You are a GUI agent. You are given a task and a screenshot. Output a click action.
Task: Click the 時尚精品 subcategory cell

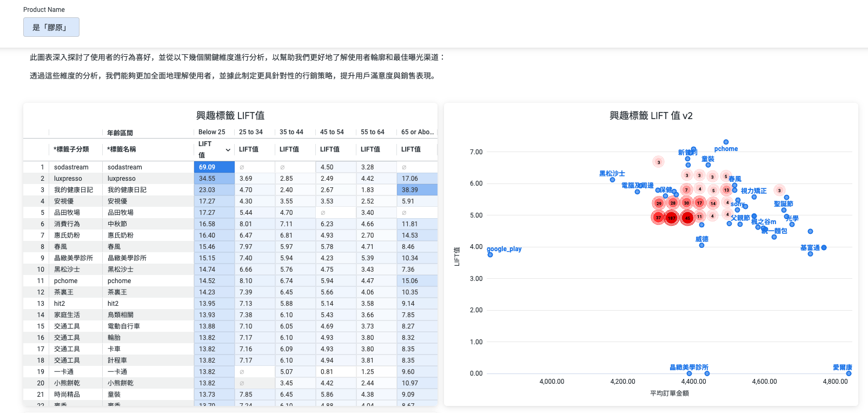pos(75,395)
